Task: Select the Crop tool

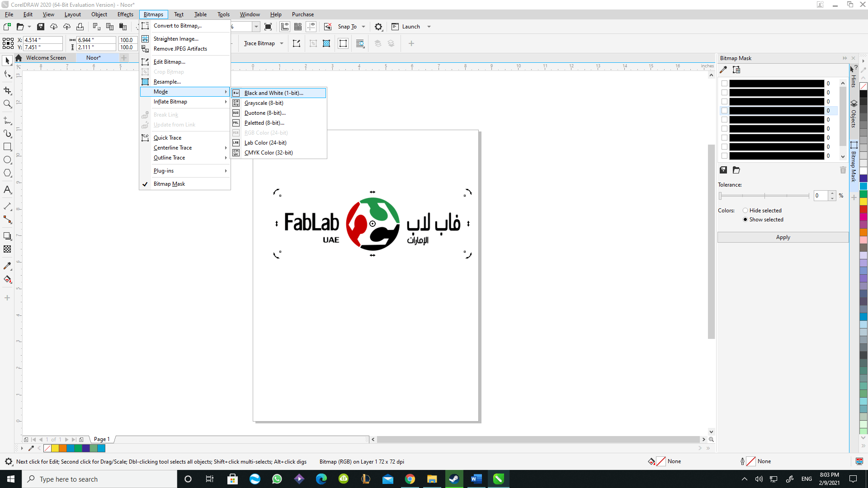Action: point(7,91)
